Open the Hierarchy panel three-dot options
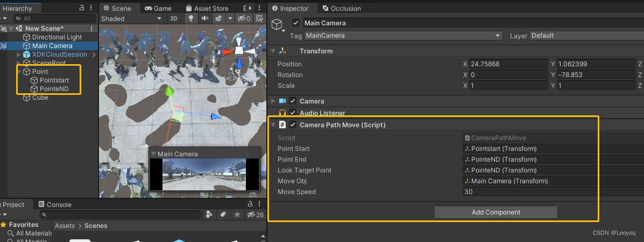 [92, 8]
